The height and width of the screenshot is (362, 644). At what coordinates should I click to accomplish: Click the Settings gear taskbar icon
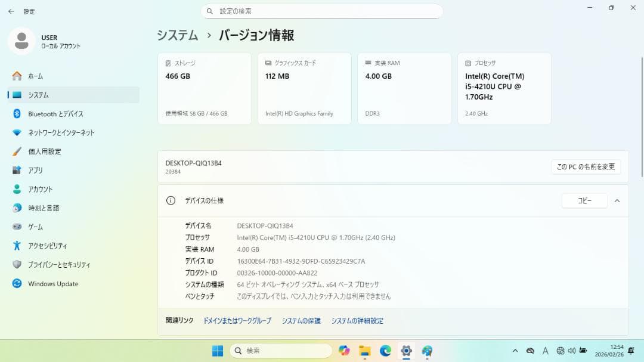tap(406, 351)
